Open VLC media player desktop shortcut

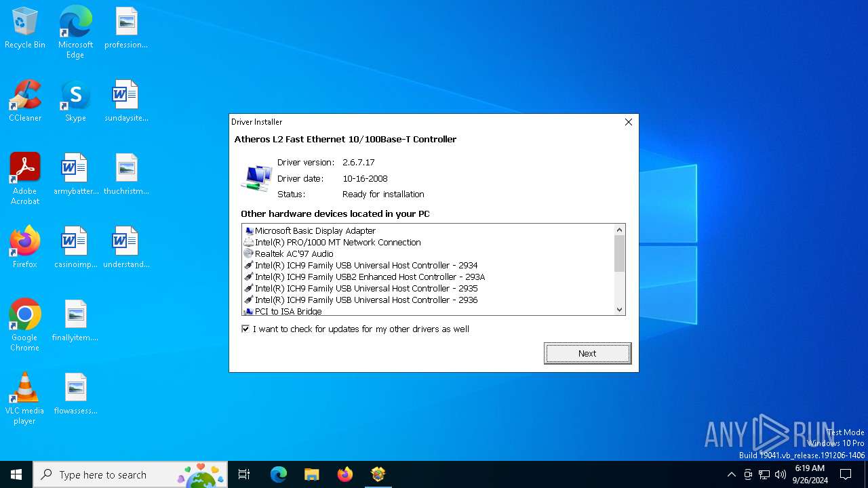pos(25,399)
